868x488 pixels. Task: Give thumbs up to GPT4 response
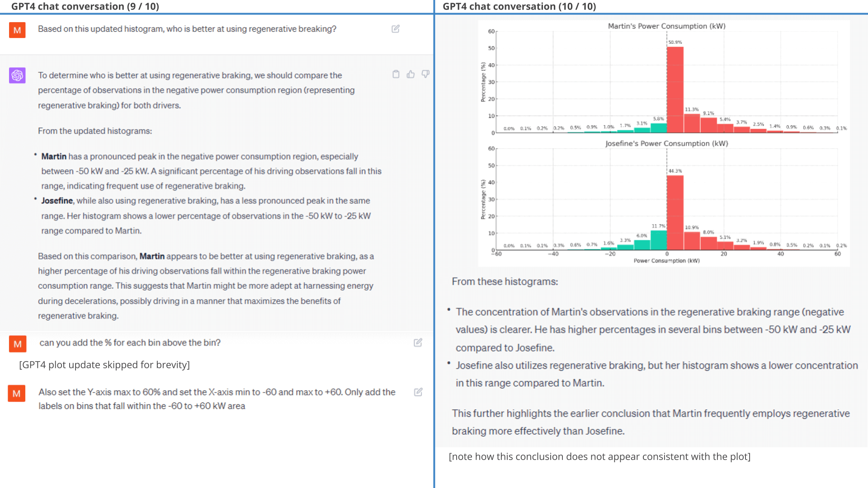click(410, 74)
